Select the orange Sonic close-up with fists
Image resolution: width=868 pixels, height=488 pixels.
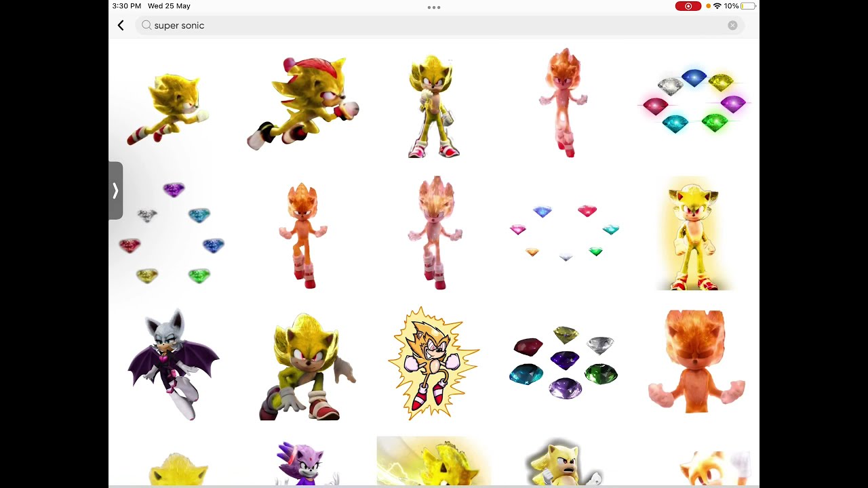click(x=695, y=361)
